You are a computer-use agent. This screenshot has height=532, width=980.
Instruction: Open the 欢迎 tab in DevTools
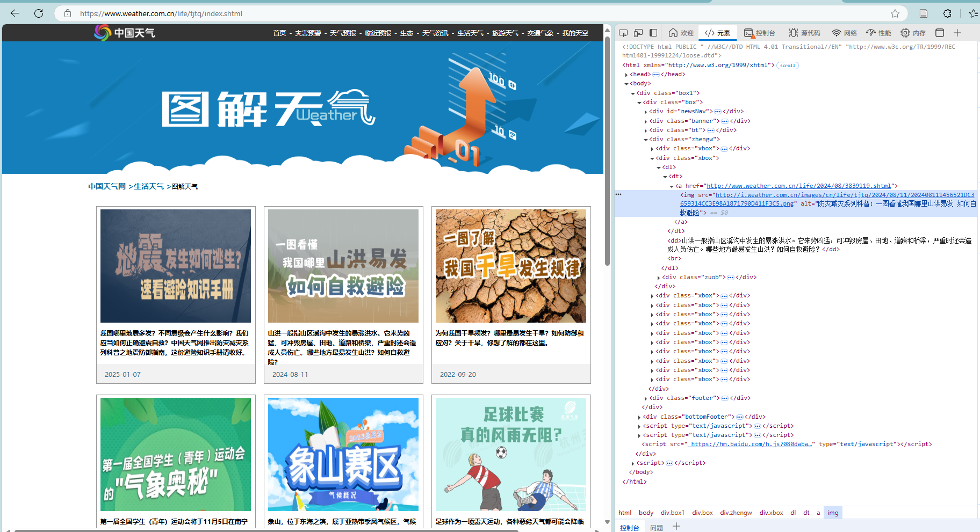[x=681, y=33]
